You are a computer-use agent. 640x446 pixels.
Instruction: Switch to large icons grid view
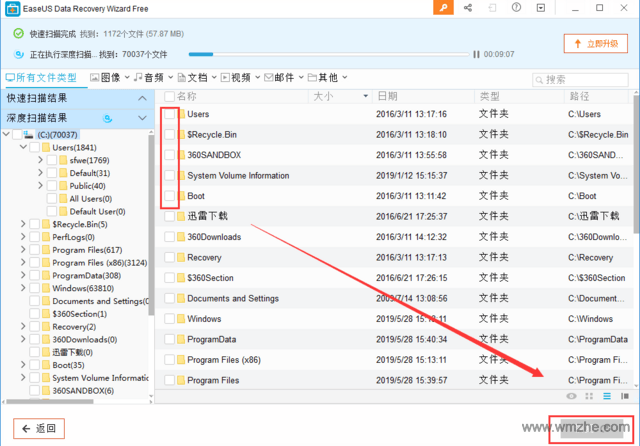589,396
